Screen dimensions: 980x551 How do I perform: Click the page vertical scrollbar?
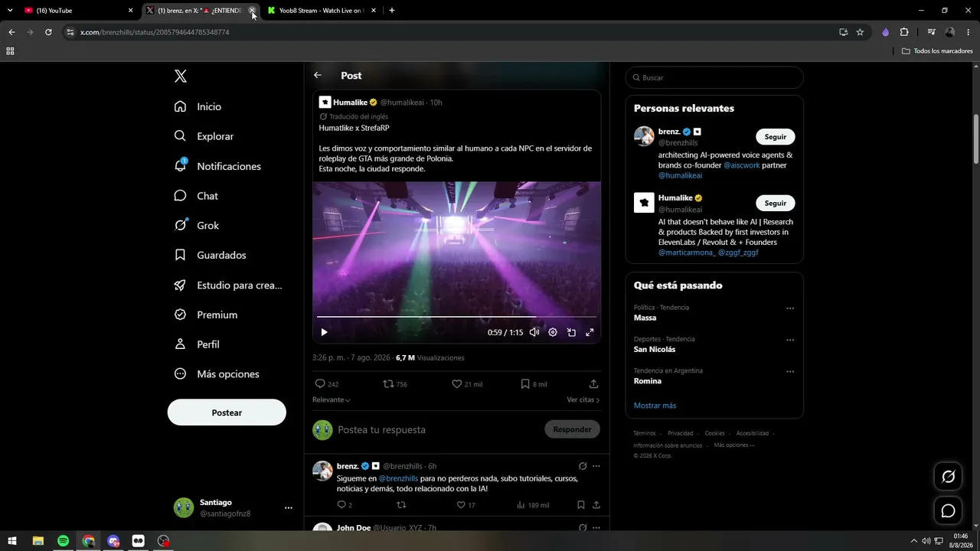(976, 138)
